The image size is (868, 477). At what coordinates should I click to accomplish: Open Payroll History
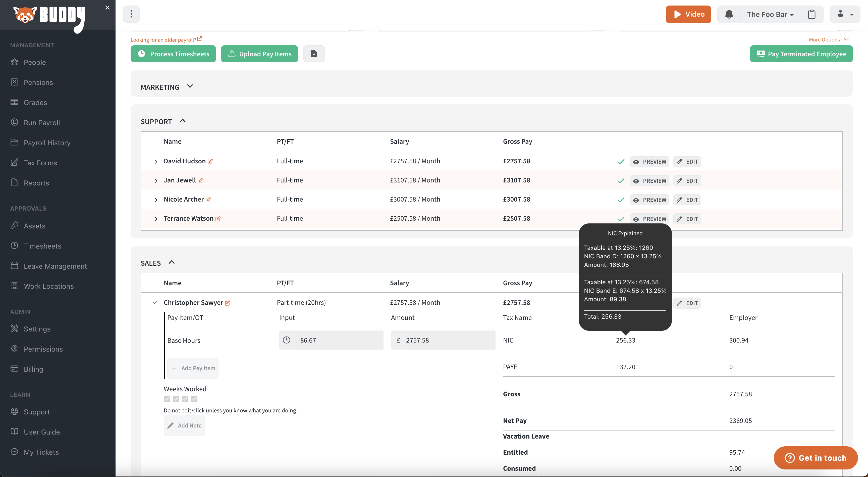(47, 142)
